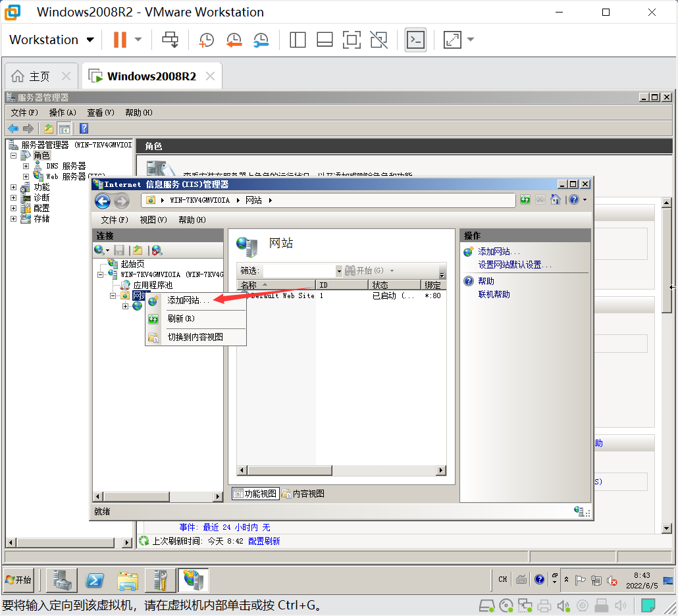Click the blue back arrow in Server Manager toolbar
Screen dimensions: 678x616
coord(13,128)
